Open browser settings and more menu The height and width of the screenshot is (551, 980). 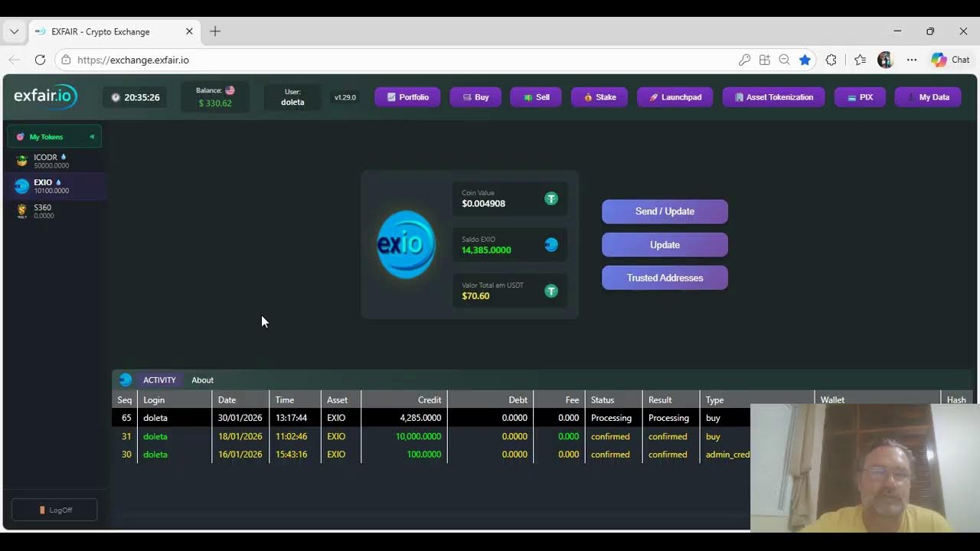911,60
